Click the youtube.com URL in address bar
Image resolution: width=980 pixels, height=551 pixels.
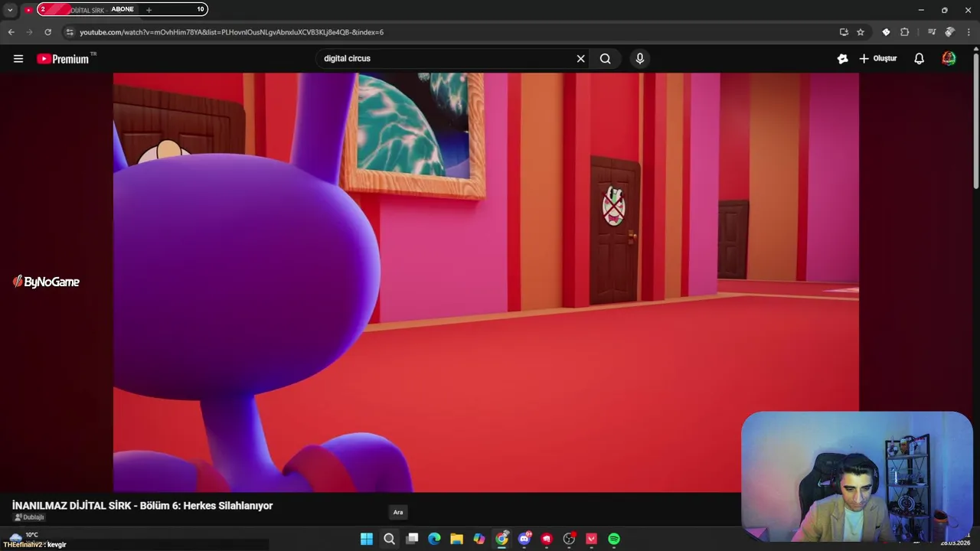pos(231,32)
